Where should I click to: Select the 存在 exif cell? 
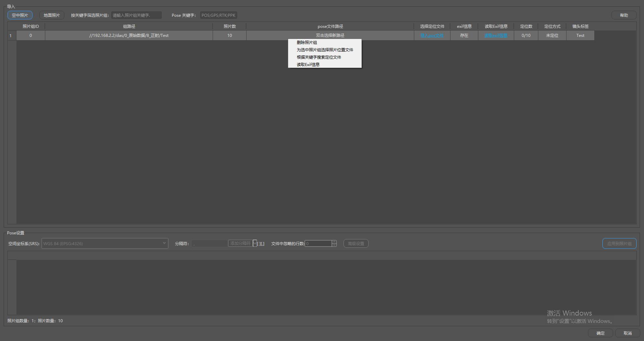[464, 36]
